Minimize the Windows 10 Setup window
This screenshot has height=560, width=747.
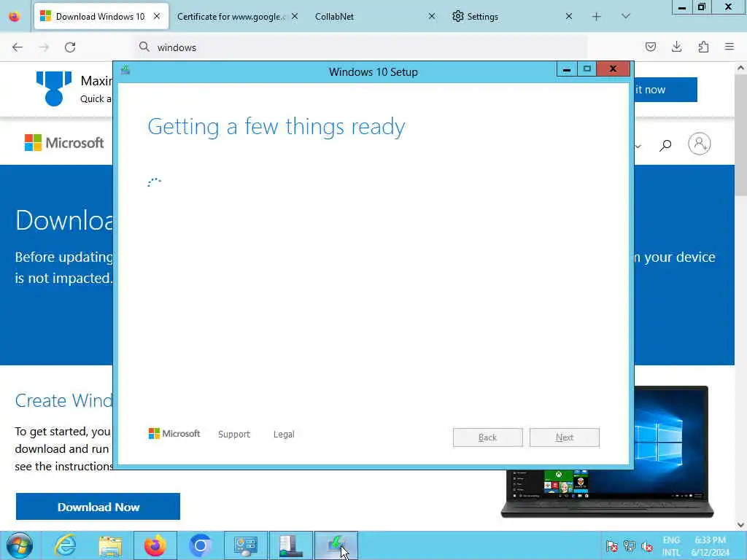[566, 69]
